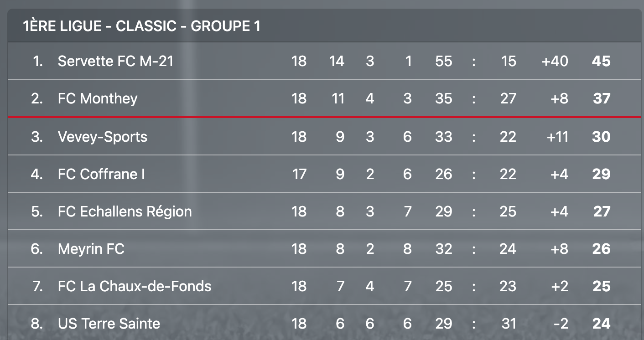The height and width of the screenshot is (340, 644).
Task: Click the 1ère Ligue Classic Groupe 1 header
Action: click(141, 26)
